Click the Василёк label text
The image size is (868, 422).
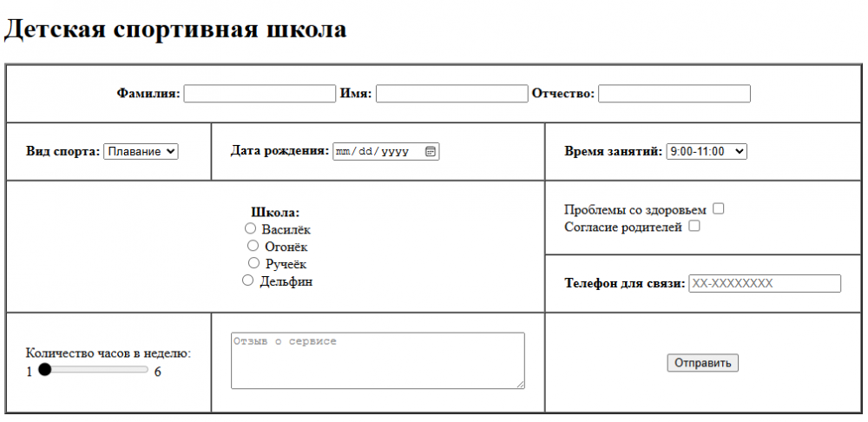coord(286,229)
